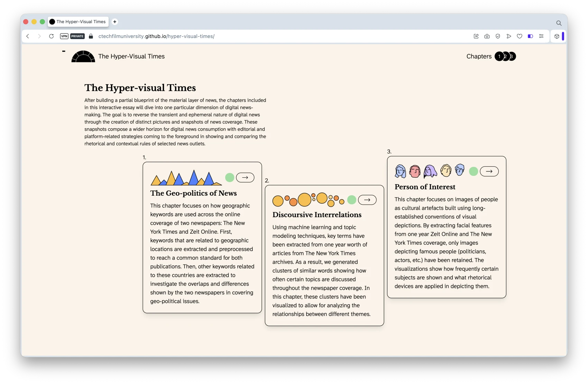Viewport: 588px width, 384px height.
Task: Click the cube extensions icon
Action: coord(557,36)
